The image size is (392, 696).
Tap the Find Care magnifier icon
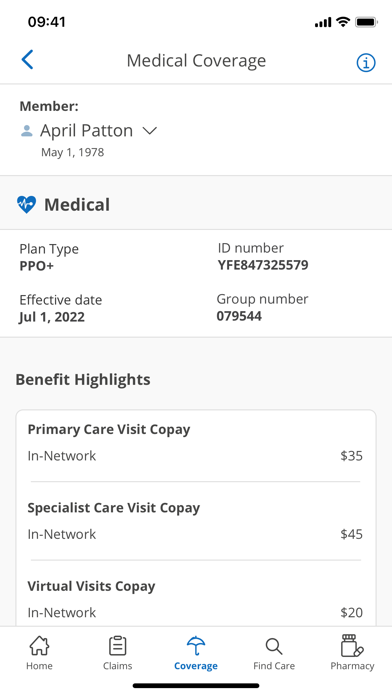274,646
